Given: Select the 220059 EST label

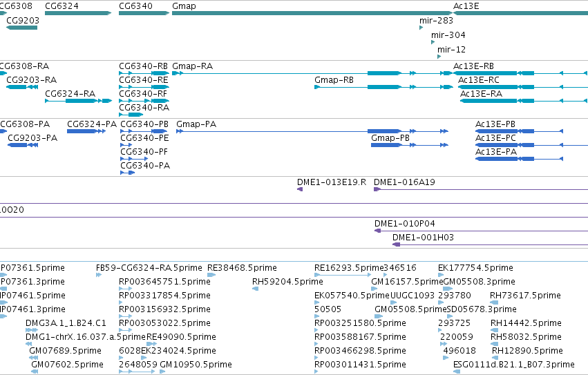Looking at the screenshot, I should pos(457,337).
